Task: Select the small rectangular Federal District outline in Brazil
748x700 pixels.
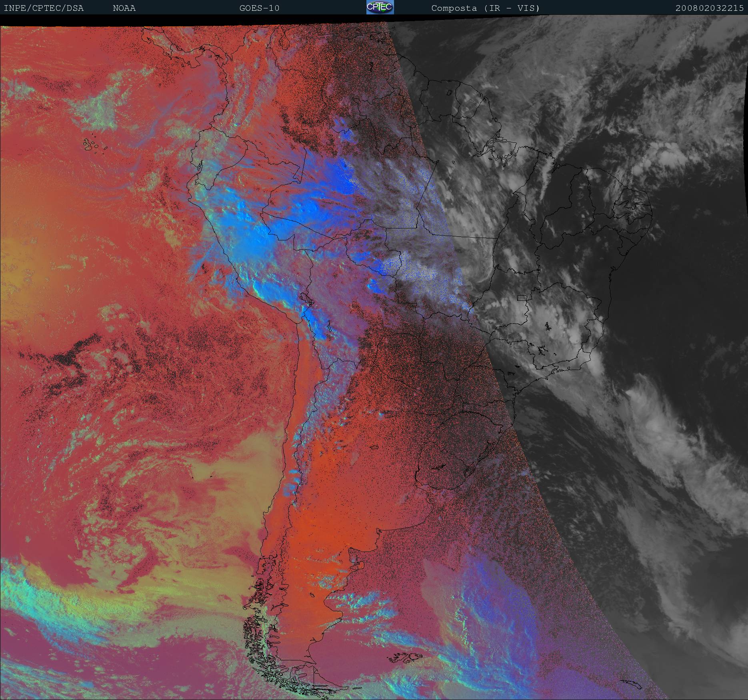Action: (522, 298)
